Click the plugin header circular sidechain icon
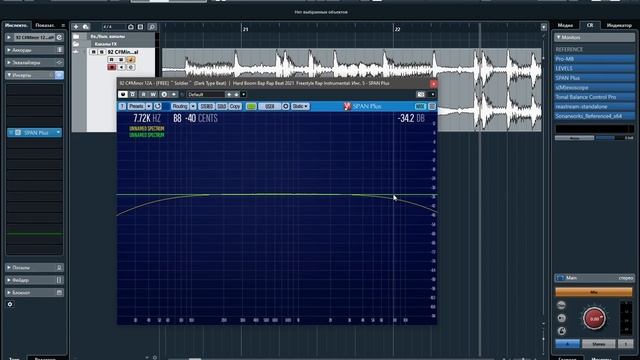The image size is (640, 360). point(164,94)
